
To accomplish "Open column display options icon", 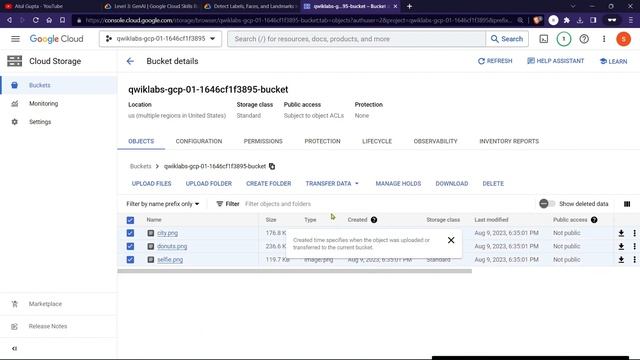I will [x=627, y=204].
